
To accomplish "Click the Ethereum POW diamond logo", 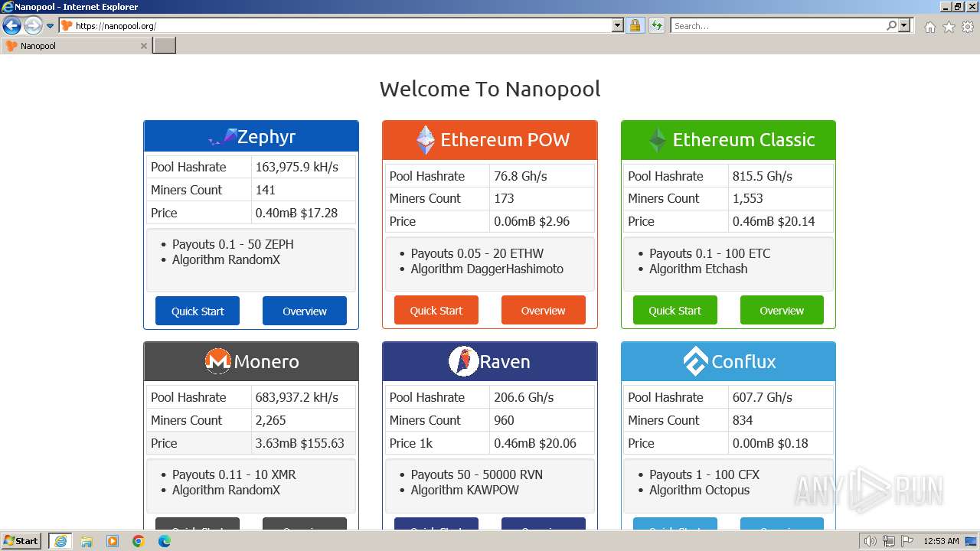I will [x=426, y=140].
